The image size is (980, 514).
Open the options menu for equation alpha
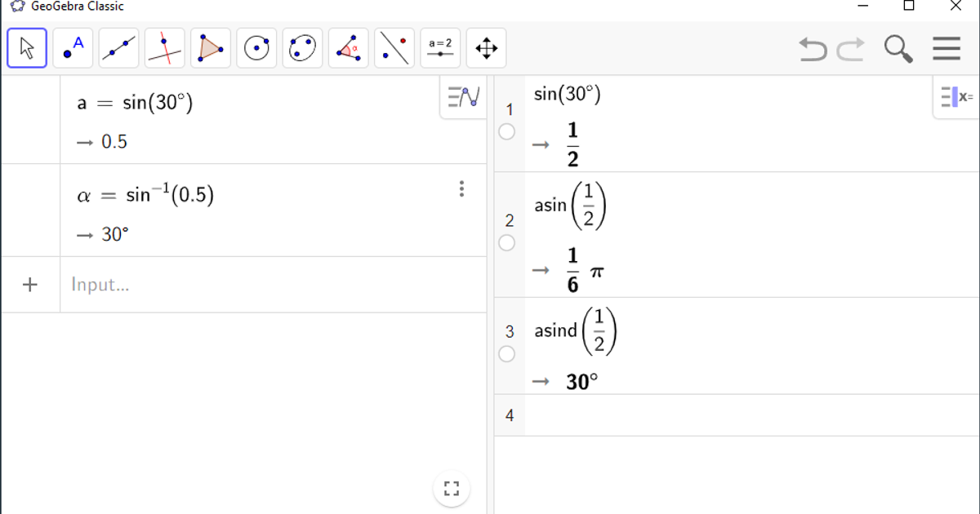click(462, 188)
